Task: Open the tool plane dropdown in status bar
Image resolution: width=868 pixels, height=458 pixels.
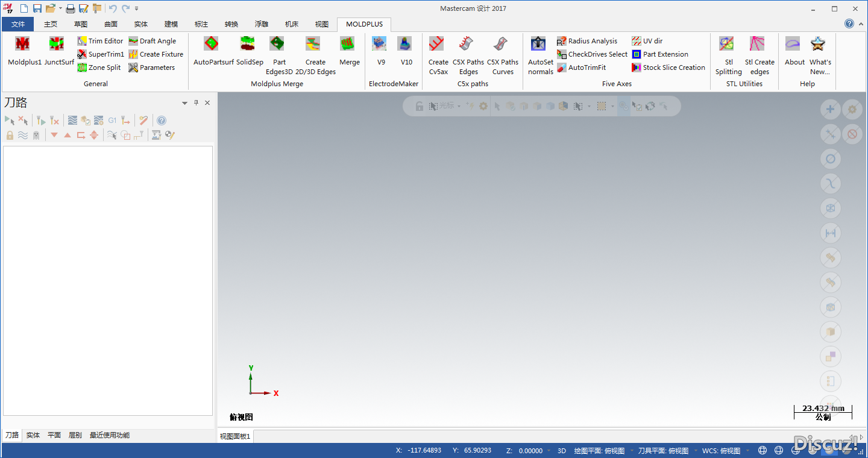Action: (x=695, y=451)
